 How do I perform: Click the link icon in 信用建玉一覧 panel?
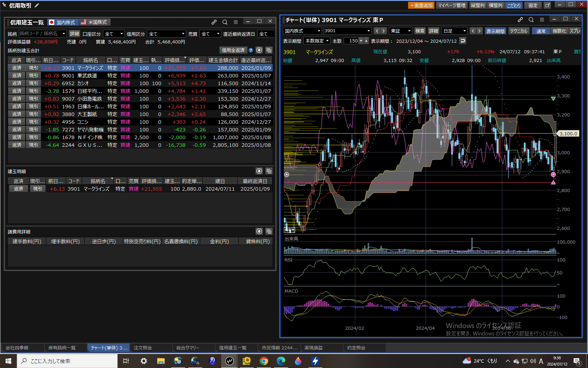(214, 22)
